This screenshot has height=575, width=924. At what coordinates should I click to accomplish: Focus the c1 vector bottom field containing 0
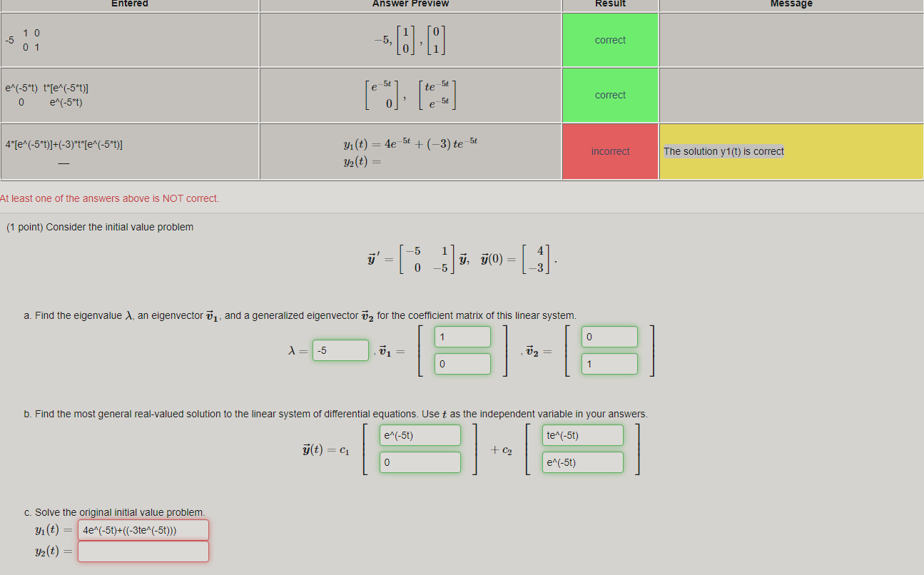coord(420,462)
